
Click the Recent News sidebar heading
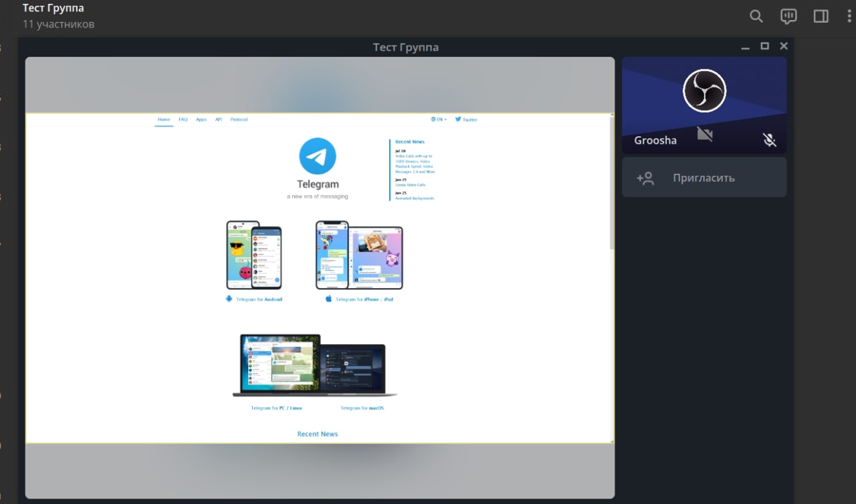(x=410, y=142)
